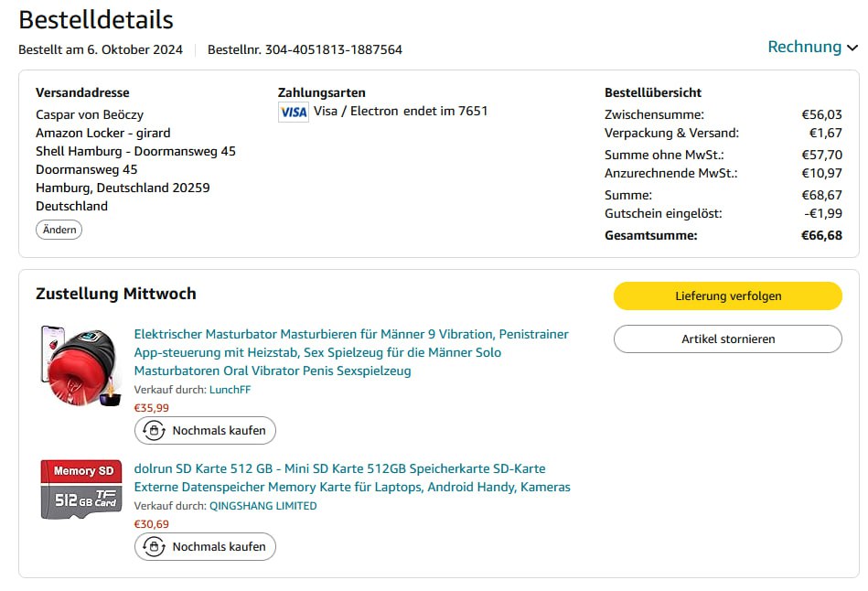Open the dolrun SD Karte 512 GB link
Image resolution: width=868 pixels, height=591 pixels.
click(352, 478)
